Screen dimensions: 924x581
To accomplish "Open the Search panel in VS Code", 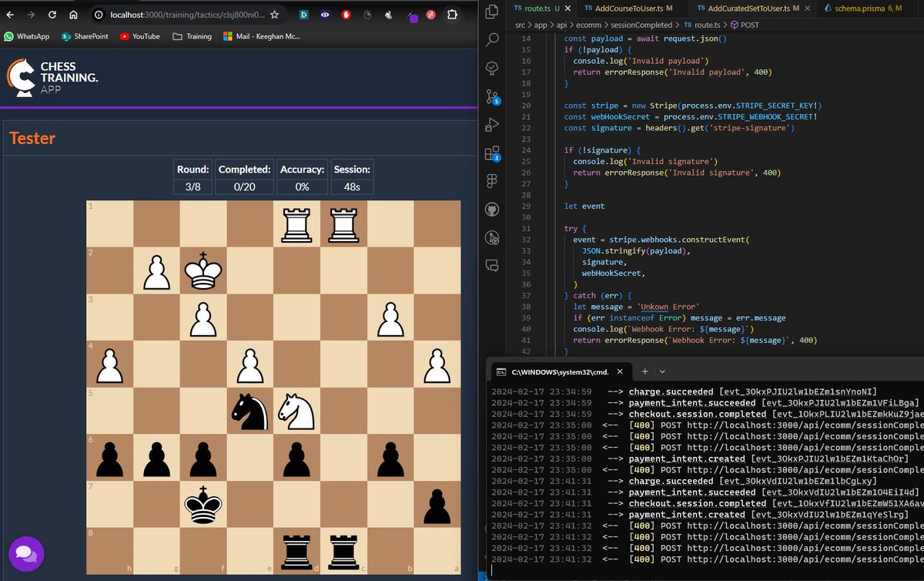I will (491, 40).
